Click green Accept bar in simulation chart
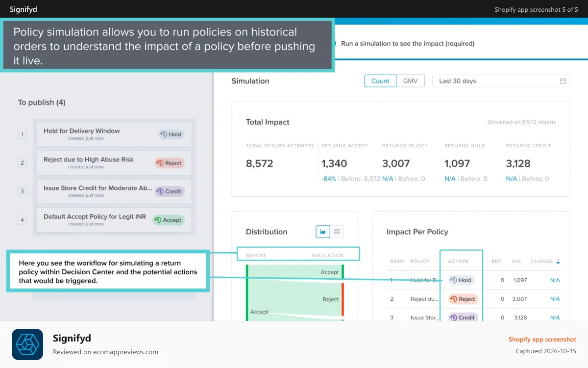588x368 pixels. (343, 272)
